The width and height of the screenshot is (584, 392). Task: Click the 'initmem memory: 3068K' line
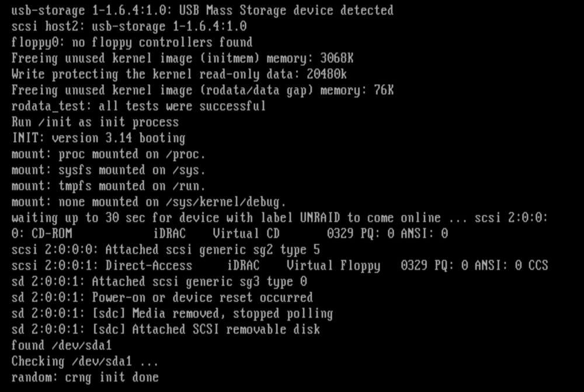[x=182, y=58]
